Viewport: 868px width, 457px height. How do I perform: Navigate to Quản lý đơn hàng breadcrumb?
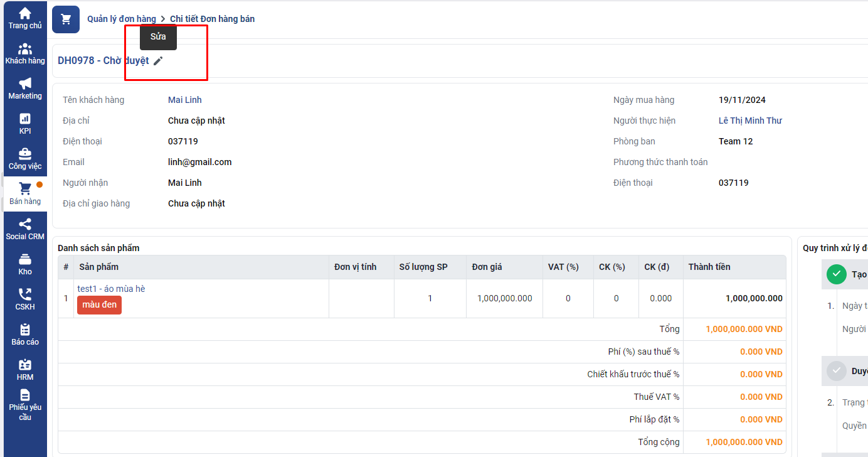click(x=122, y=19)
